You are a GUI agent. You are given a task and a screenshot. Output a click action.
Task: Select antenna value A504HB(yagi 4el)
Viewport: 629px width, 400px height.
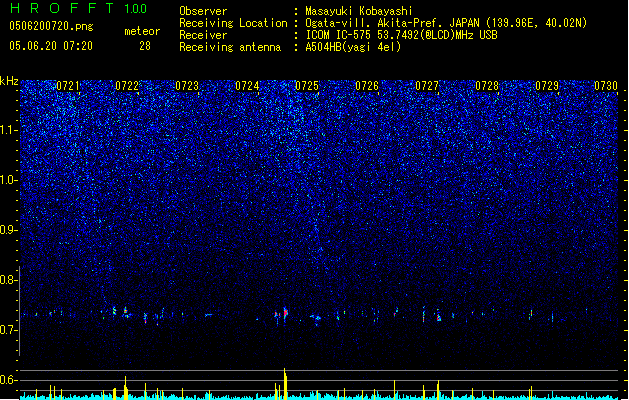point(353,47)
